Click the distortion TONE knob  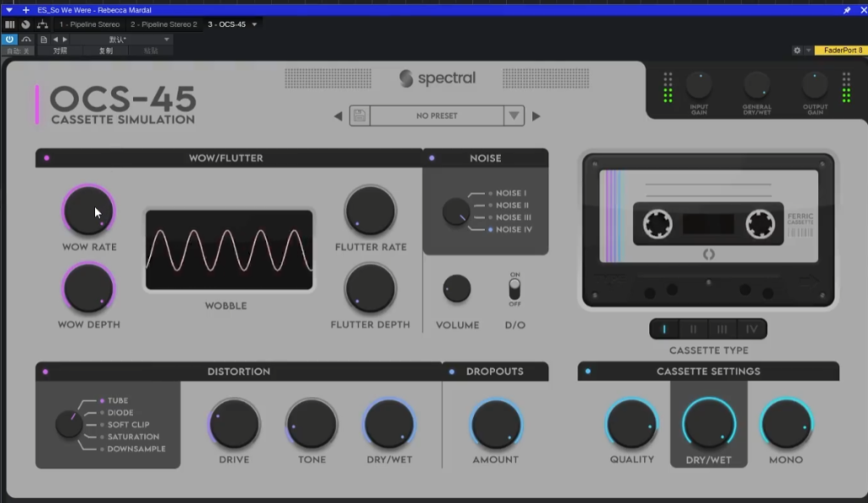(x=312, y=424)
